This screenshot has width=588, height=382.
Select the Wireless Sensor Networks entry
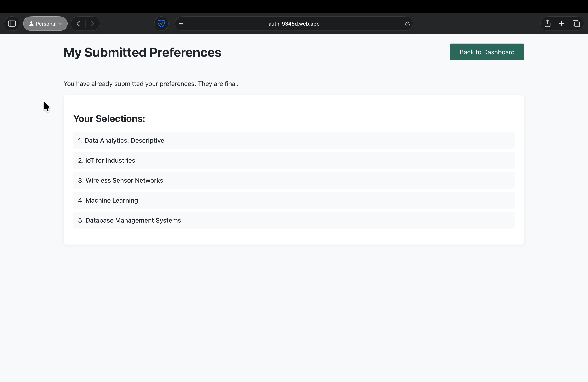294,180
